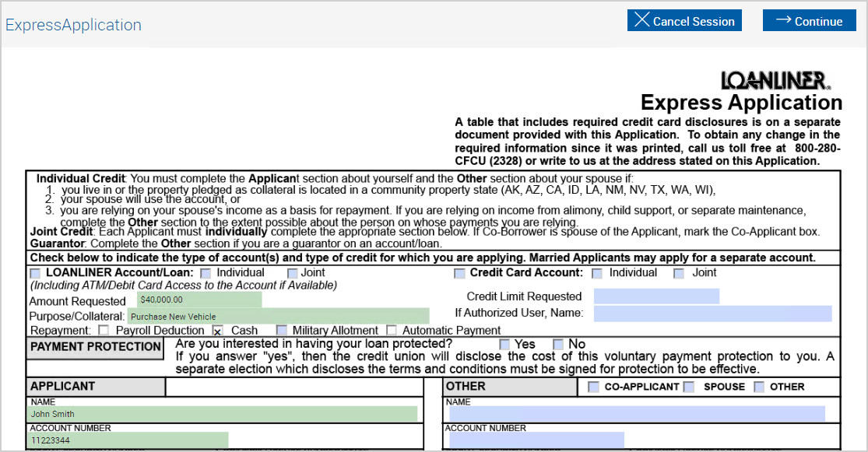Fill in the Other ACCOUNT NUMBER field

536,440
